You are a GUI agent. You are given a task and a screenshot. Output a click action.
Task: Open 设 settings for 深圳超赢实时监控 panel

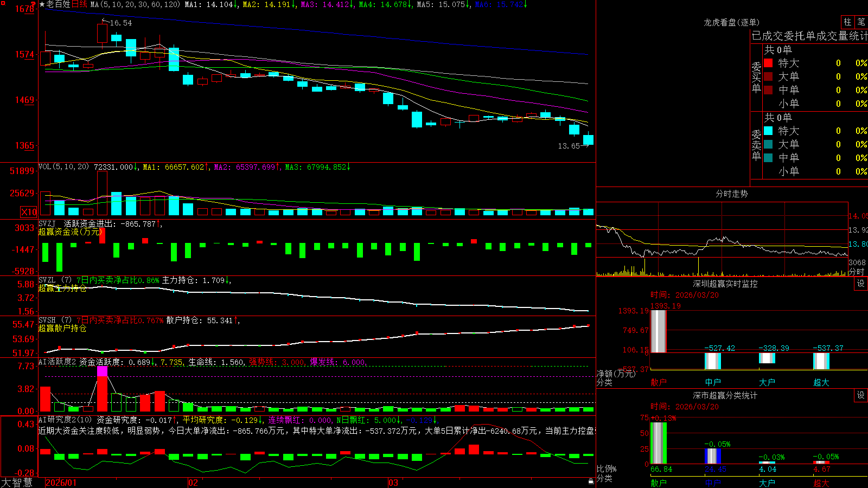click(861, 284)
